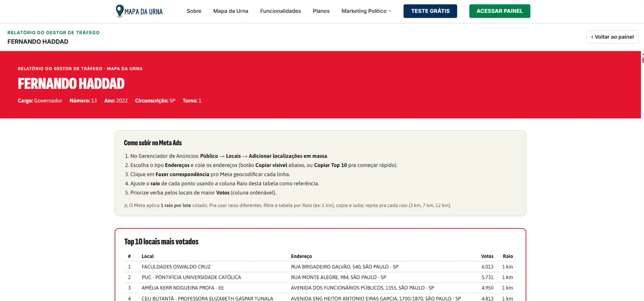This screenshot has height=301, width=644.
Task: Click the Cargo: Governador label
Action: [x=40, y=101]
